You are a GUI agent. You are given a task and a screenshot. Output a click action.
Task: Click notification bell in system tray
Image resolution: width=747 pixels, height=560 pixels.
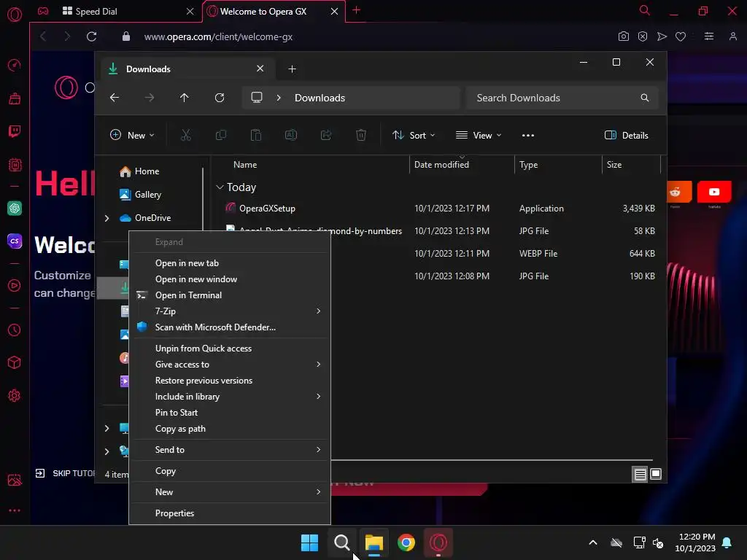point(727,542)
